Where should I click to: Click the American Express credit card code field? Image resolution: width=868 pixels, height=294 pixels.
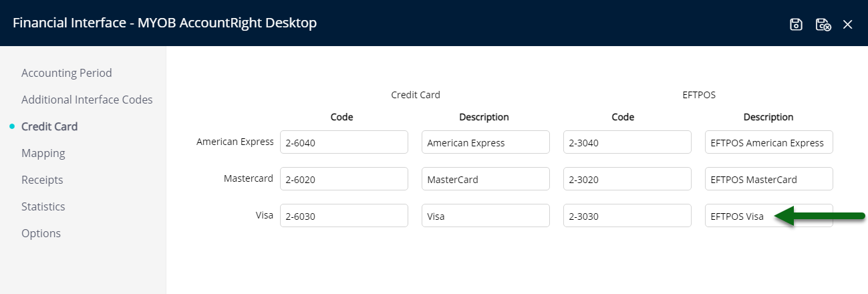344,142
